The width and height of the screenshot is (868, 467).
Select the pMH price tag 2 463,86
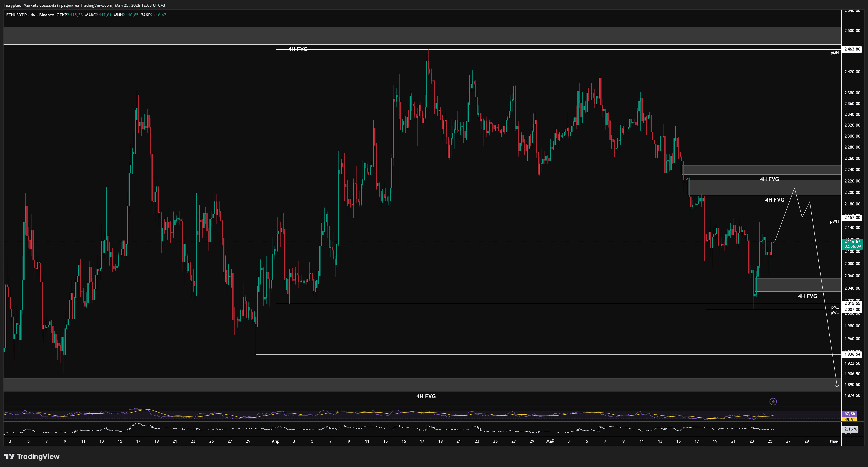point(852,49)
